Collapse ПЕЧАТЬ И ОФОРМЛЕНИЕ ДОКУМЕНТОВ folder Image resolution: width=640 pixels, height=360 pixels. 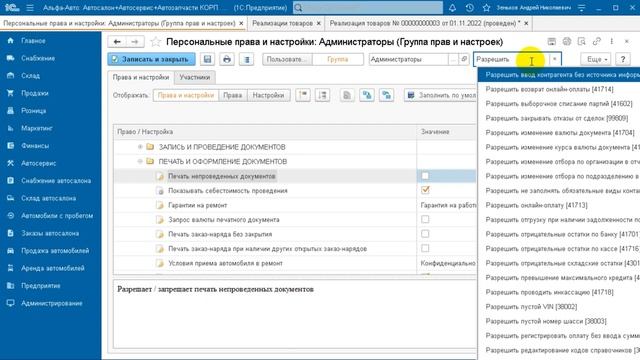(x=140, y=162)
